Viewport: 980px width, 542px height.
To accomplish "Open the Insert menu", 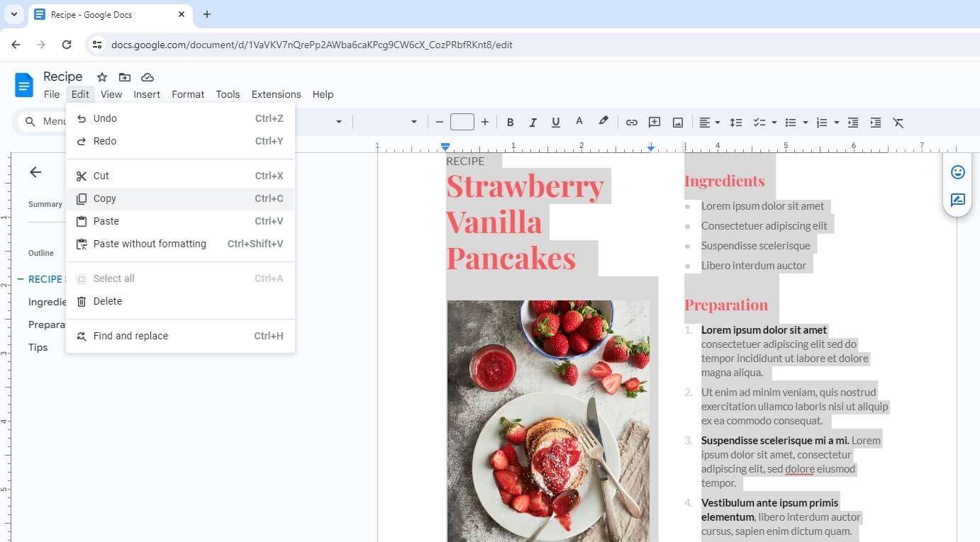I will point(147,94).
